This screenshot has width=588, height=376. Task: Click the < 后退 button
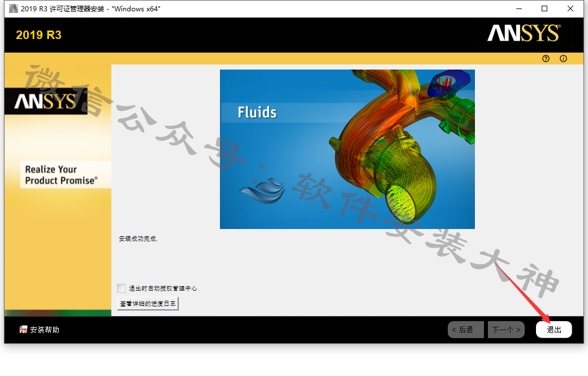coord(466,330)
